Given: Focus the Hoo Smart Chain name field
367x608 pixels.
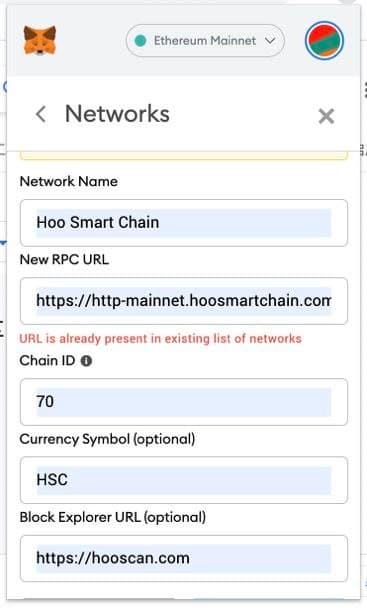Looking at the screenshot, I should 184,223.
